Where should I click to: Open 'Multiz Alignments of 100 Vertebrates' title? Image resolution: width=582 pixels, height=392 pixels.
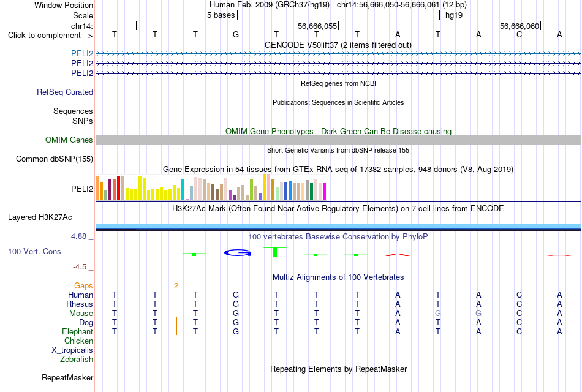pos(338,277)
